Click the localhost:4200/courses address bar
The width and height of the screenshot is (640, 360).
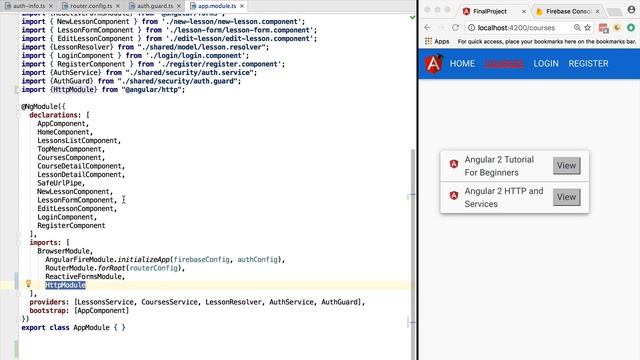(x=522, y=28)
